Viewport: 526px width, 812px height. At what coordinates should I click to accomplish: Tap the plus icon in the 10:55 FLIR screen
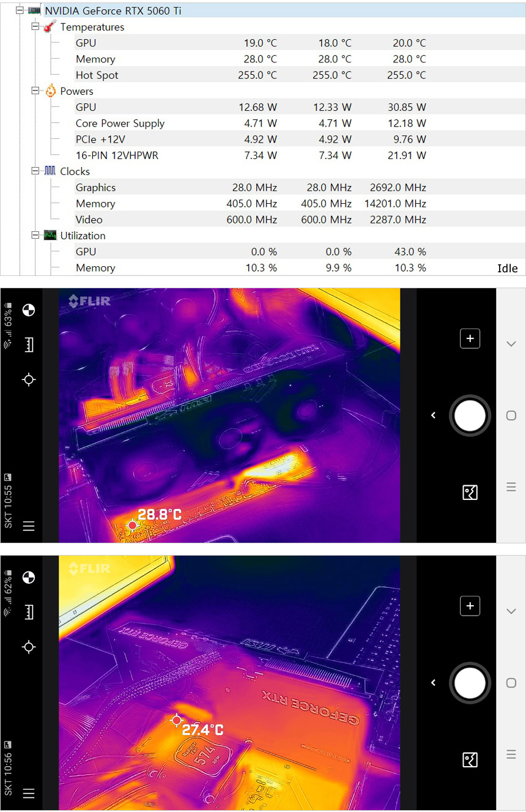coord(470,338)
